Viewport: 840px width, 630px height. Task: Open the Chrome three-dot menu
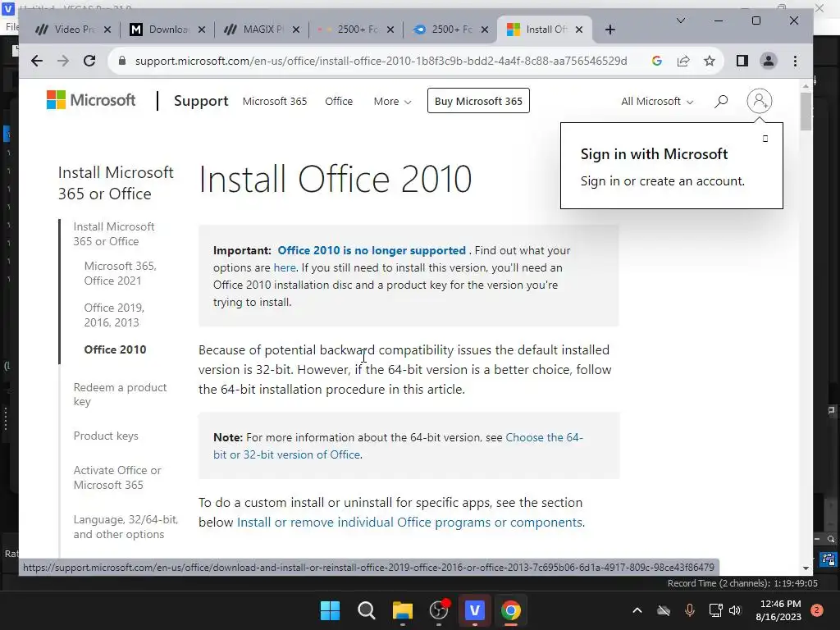(795, 61)
